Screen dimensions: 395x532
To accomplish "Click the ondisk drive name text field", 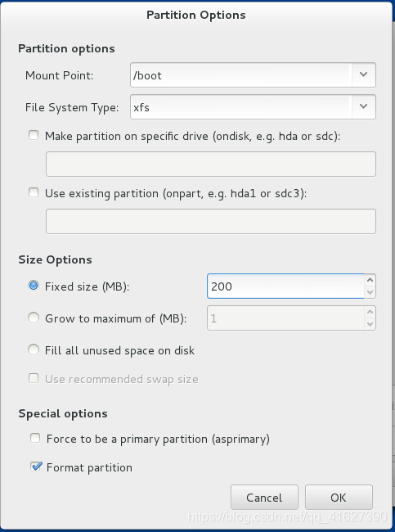I will [211, 165].
